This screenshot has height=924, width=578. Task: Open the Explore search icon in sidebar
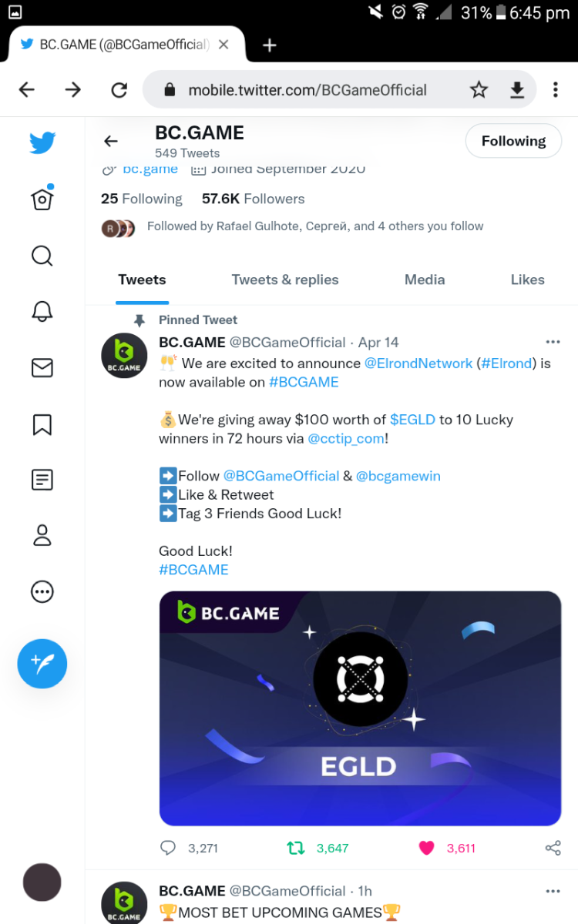[42, 255]
